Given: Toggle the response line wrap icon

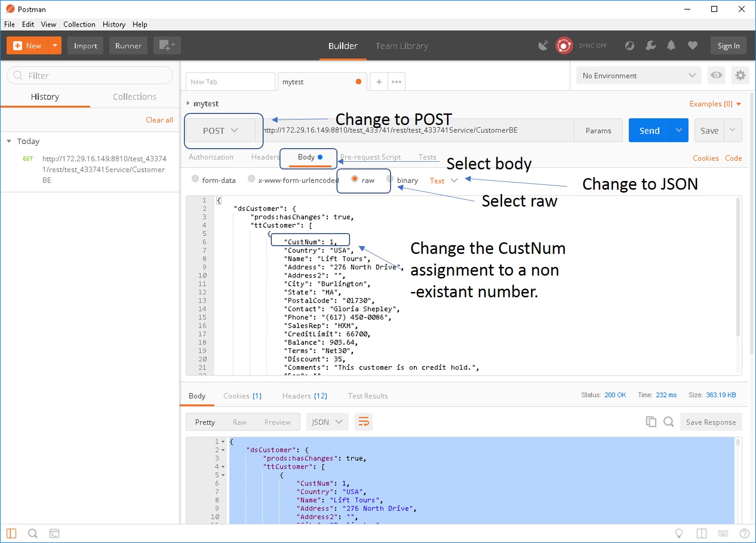Looking at the screenshot, I should tap(364, 422).
